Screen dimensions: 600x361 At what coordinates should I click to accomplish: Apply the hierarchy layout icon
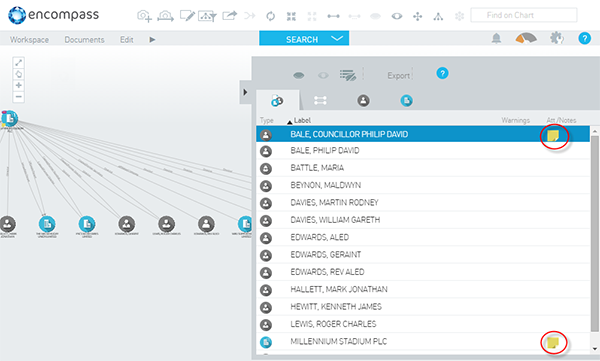[x=438, y=16]
